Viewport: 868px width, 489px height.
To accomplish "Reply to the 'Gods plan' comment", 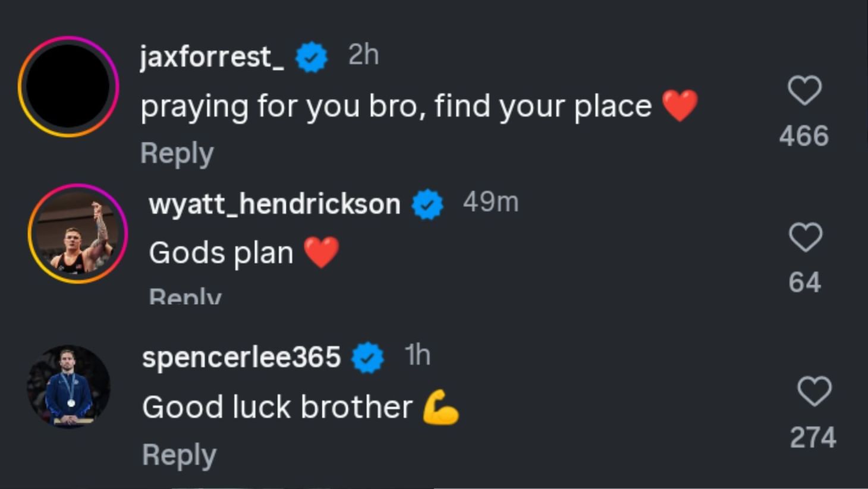I will pos(184,295).
